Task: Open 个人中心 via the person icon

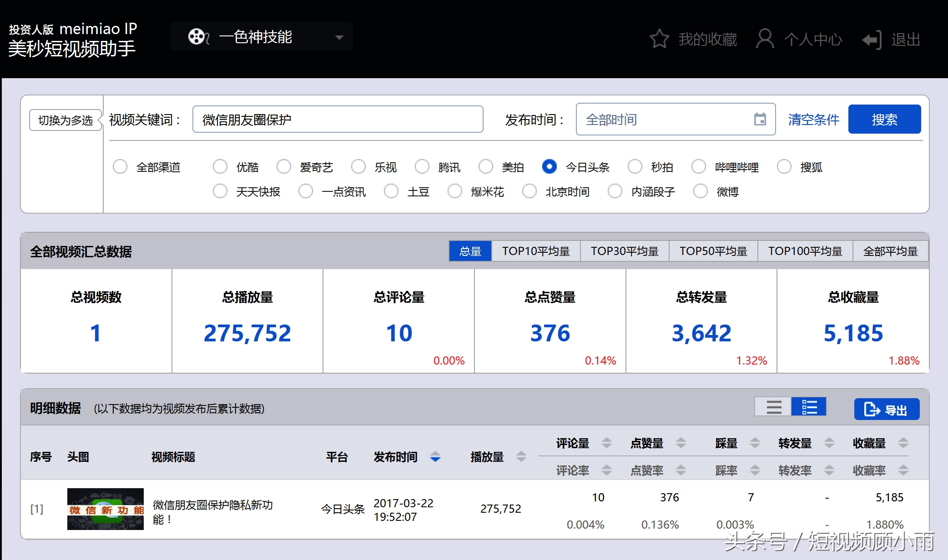Action: 766,39
